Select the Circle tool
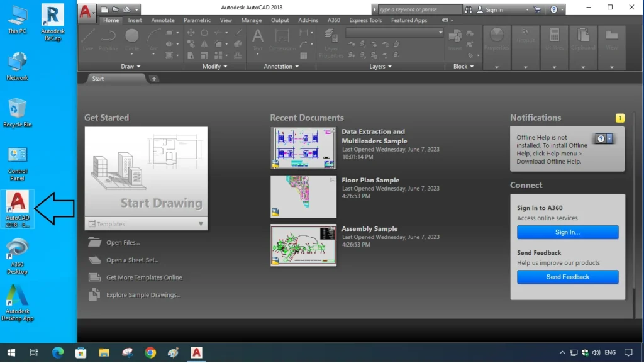The width and height of the screenshot is (644, 363). (x=132, y=40)
